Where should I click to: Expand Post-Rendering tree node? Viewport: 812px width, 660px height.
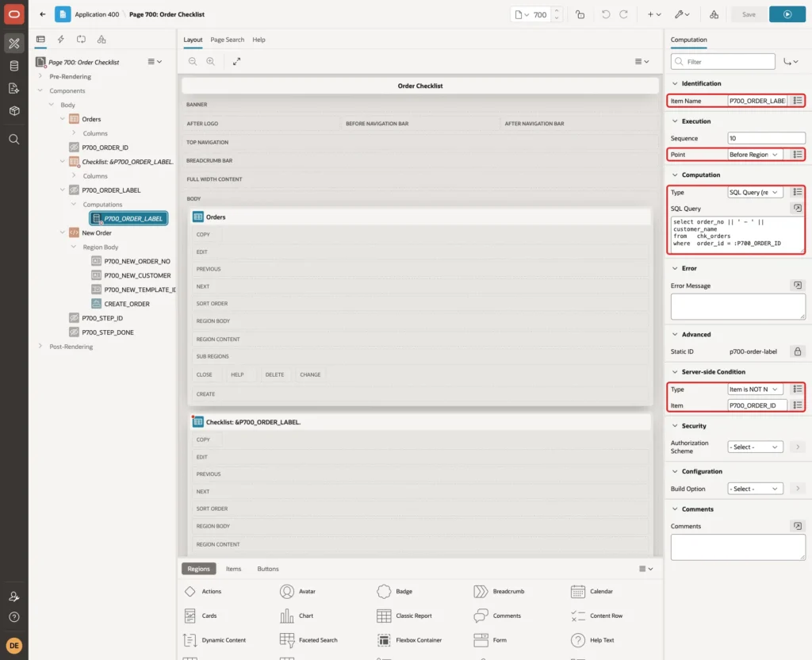tap(40, 346)
